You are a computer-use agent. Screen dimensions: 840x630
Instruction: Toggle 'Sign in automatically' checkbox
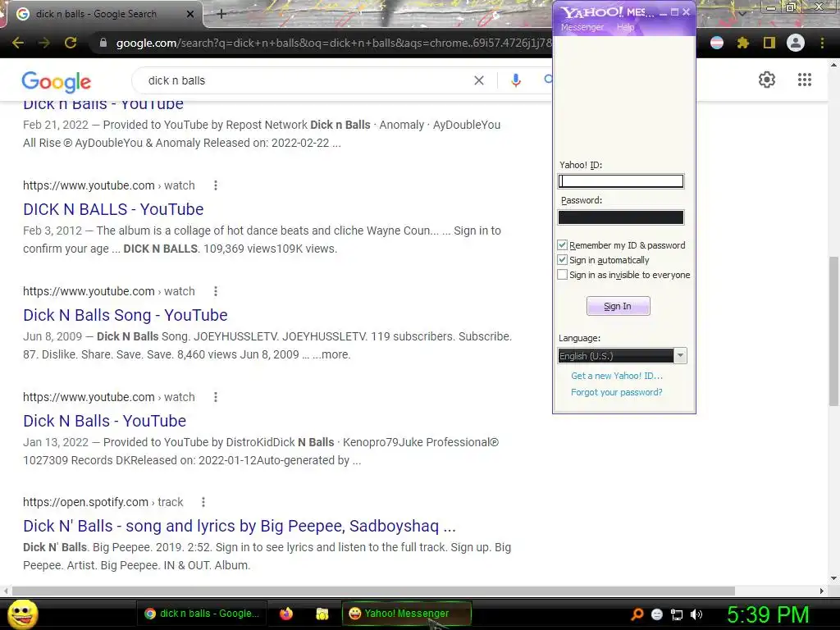[x=562, y=260]
